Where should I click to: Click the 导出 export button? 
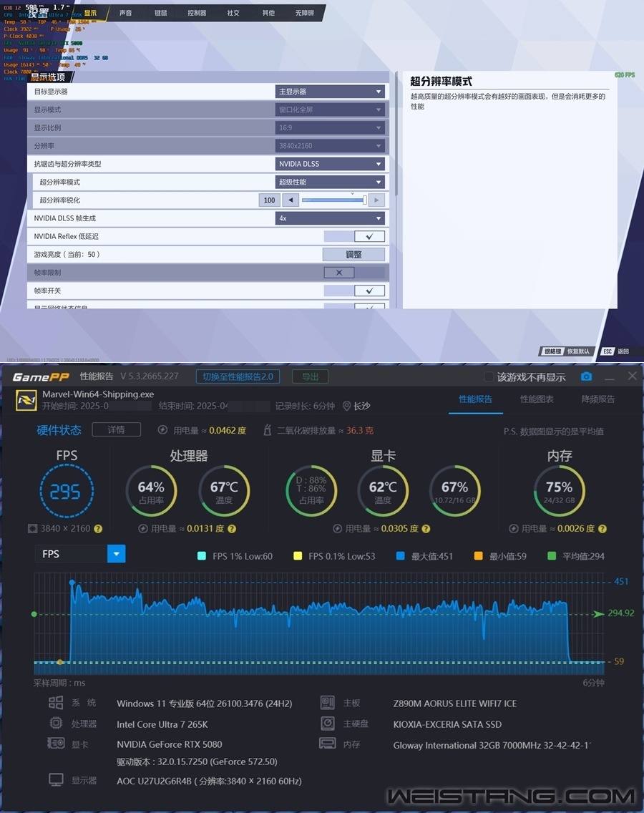click(x=310, y=376)
